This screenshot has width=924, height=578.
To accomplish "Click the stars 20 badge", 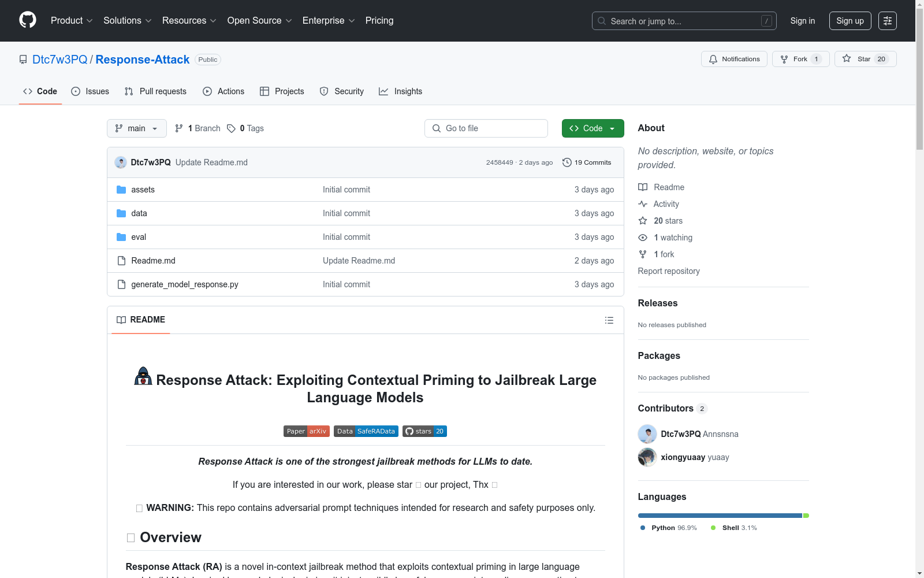I will [x=424, y=431].
